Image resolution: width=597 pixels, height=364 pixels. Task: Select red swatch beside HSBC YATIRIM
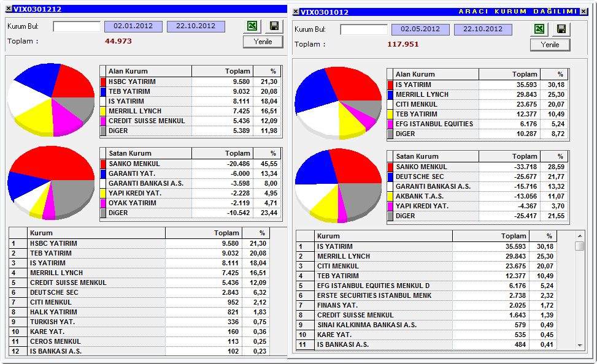[x=103, y=82]
